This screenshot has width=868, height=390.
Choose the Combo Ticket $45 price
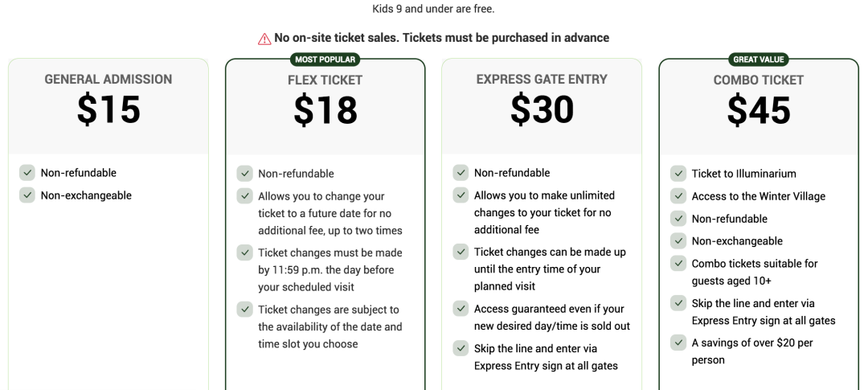[759, 109]
